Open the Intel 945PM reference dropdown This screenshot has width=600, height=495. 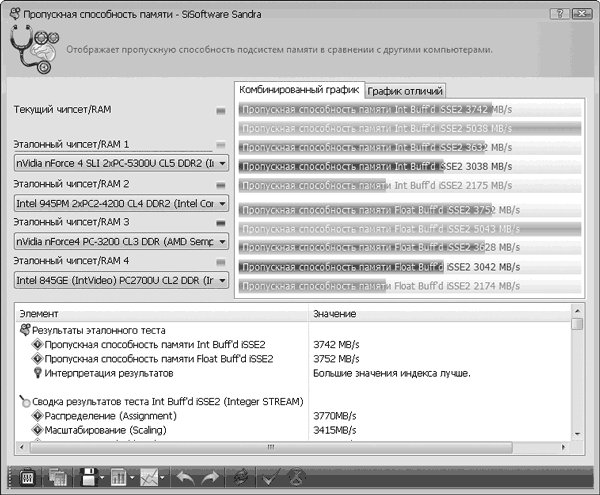[121, 204]
